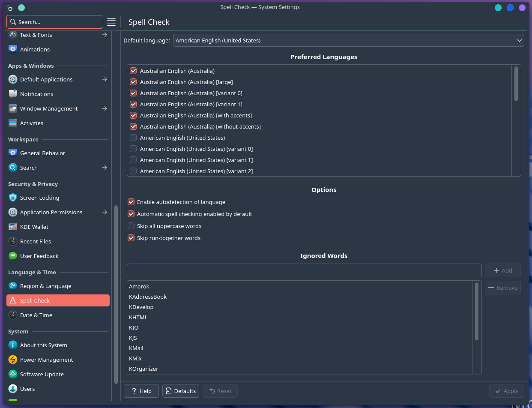
Task: Click the About this System info icon
Action: 13,345
